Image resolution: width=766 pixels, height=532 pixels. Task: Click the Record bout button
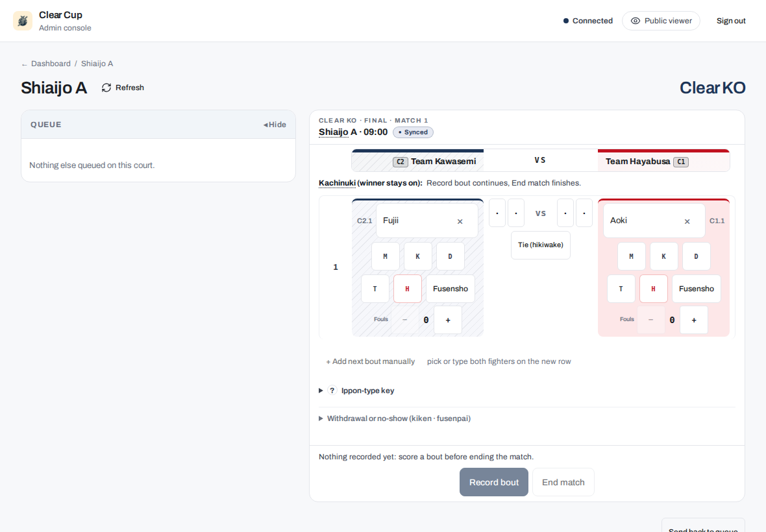point(494,482)
